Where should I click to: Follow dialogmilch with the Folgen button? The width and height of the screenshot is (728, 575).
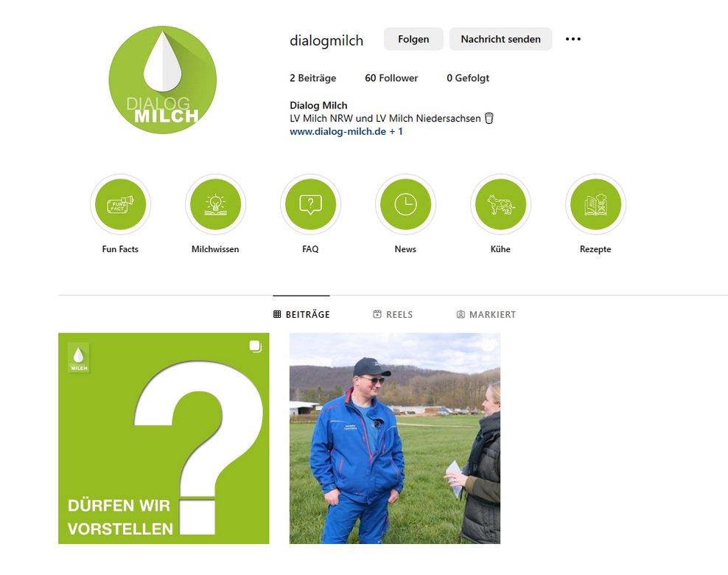tap(413, 39)
